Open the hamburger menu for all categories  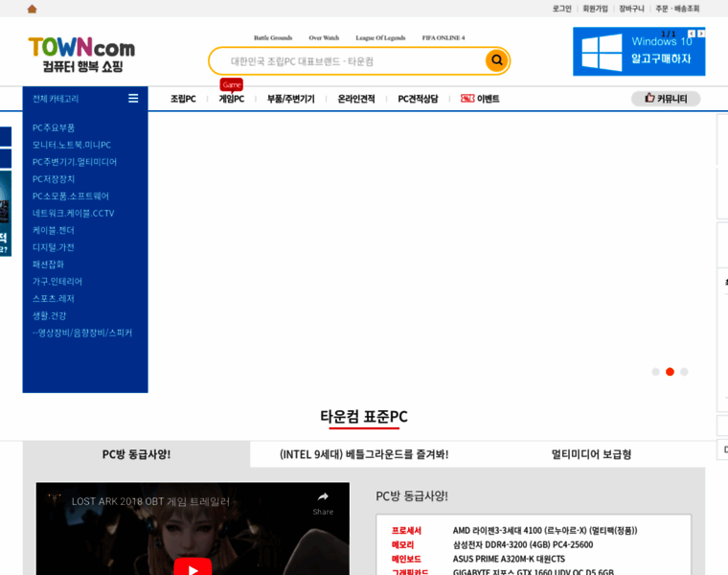[x=133, y=98]
